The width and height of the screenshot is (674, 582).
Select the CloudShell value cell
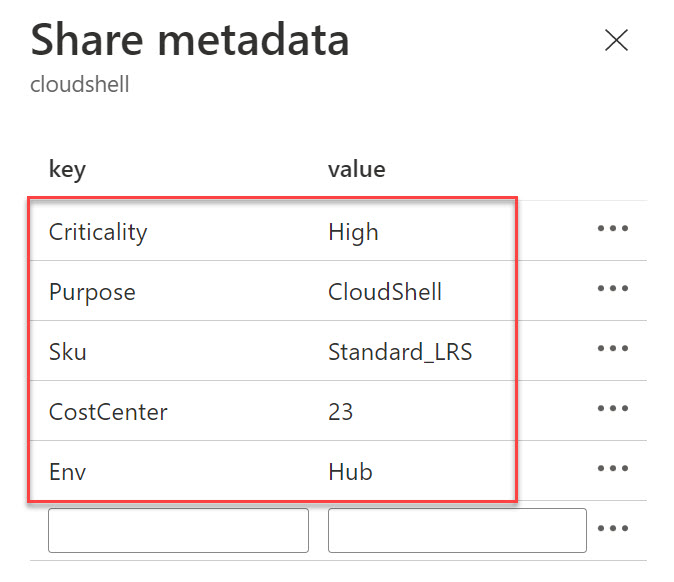(x=385, y=292)
